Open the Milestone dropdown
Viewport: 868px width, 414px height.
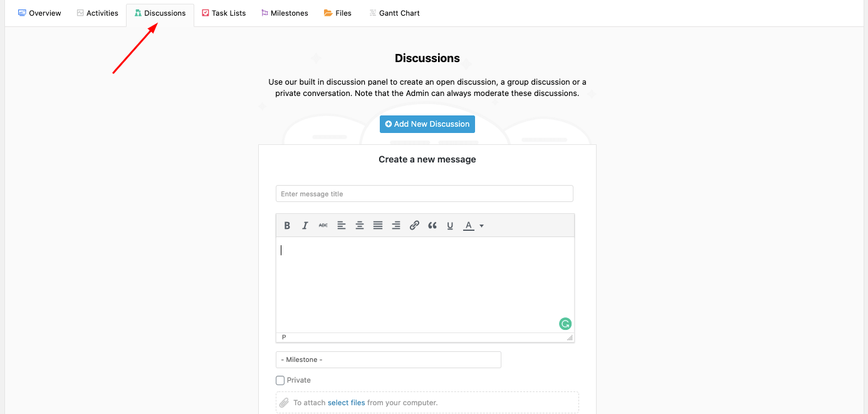[388, 359]
